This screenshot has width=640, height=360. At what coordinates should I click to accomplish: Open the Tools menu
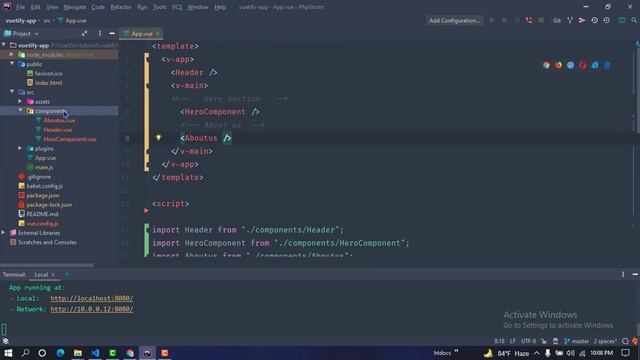click(159, 7)
